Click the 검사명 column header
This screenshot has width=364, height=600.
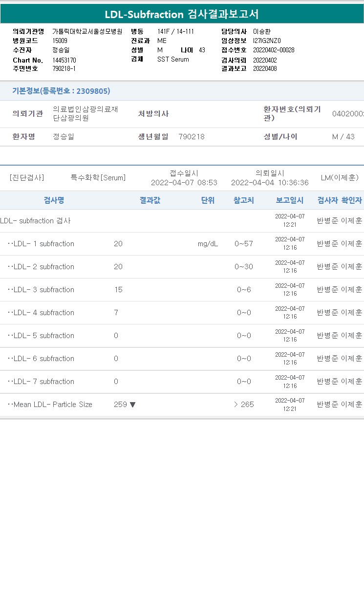(54, 200)
